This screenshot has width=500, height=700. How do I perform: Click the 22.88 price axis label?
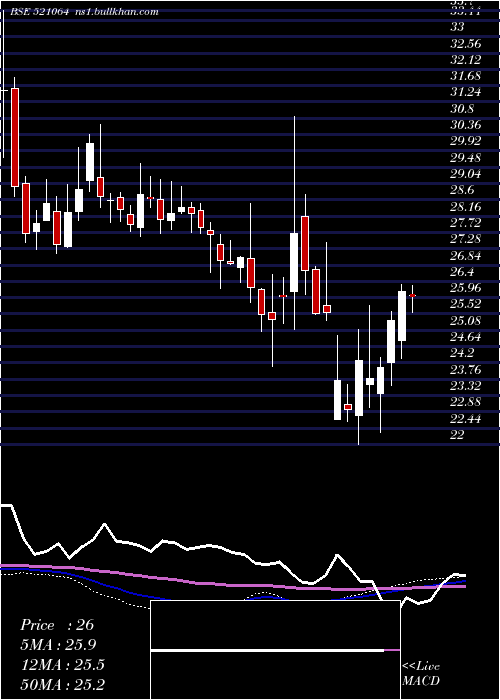[466, 402]
